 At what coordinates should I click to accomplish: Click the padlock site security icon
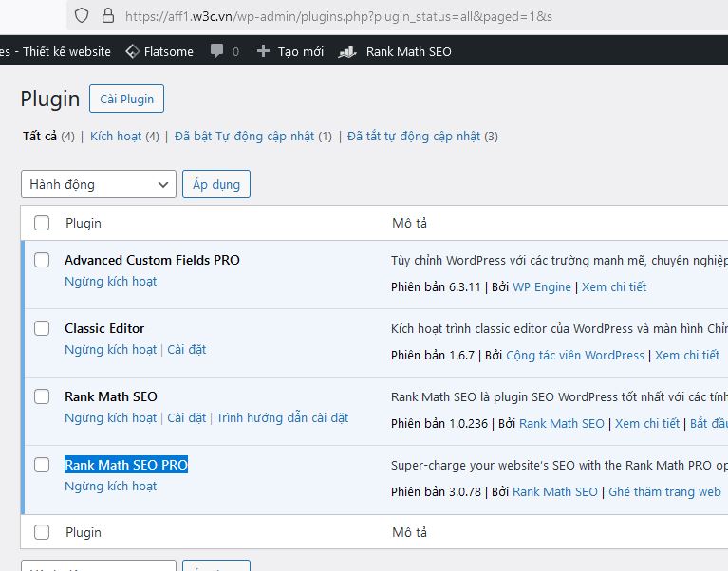(107, 16)
